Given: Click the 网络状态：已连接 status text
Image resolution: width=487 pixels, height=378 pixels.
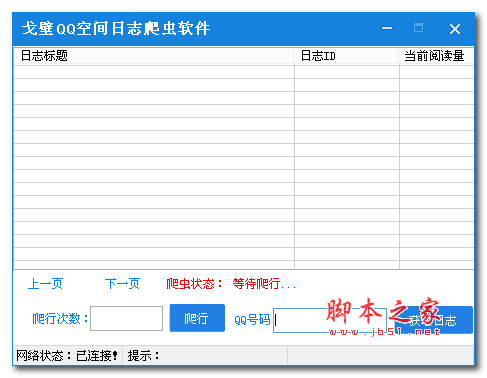Looking at the screenshot, I should point(67,356).
